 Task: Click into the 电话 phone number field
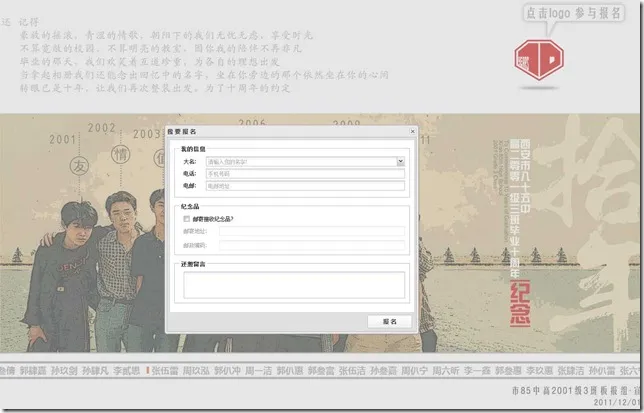coord(305,174)
